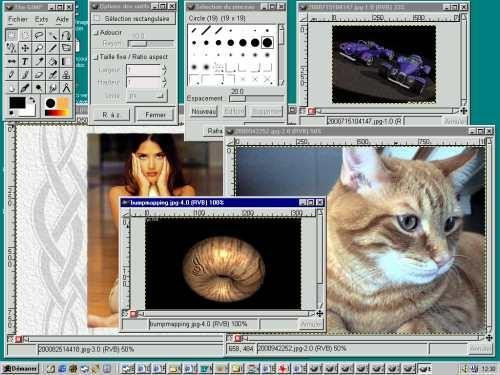Pick the fuzzy select magic wand tool

[52, 35]
